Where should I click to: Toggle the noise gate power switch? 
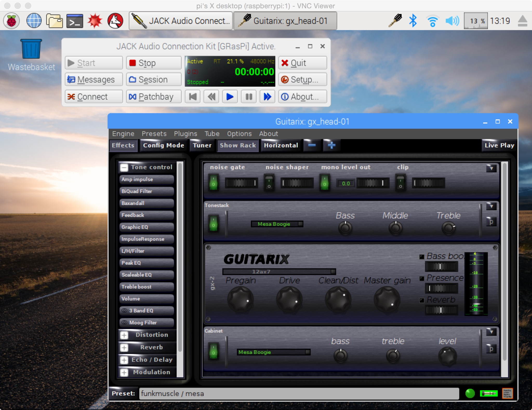[213, 182]
